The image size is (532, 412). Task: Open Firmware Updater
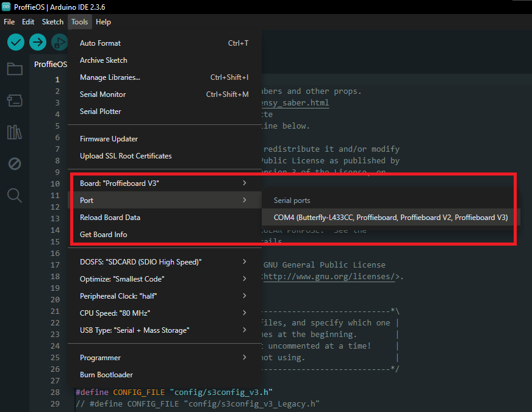[165, 139]
